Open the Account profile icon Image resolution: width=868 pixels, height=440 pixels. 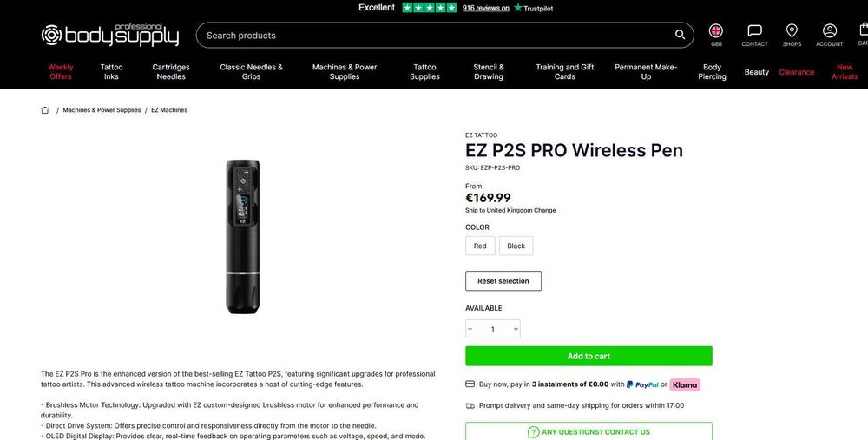click(829, 31)
